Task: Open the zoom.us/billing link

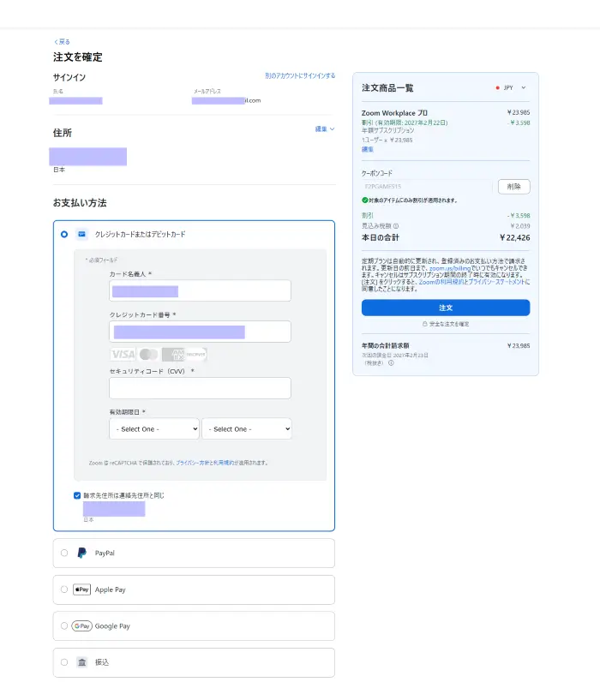Action: 450,268
